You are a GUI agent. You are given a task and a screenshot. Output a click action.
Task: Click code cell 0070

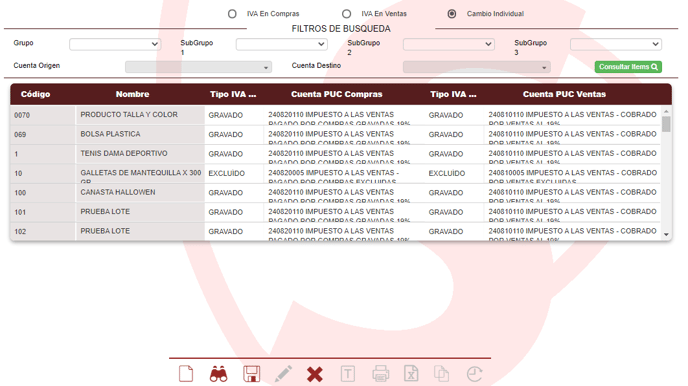[x=43, y=115]
